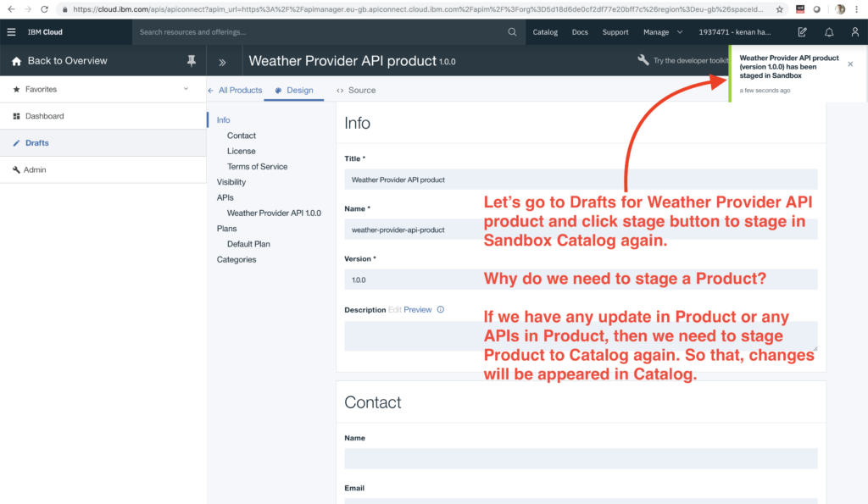The width and height of the screenshot is (868, 504).
Task: Jump to the License section
Action: (x=242, y=151)
